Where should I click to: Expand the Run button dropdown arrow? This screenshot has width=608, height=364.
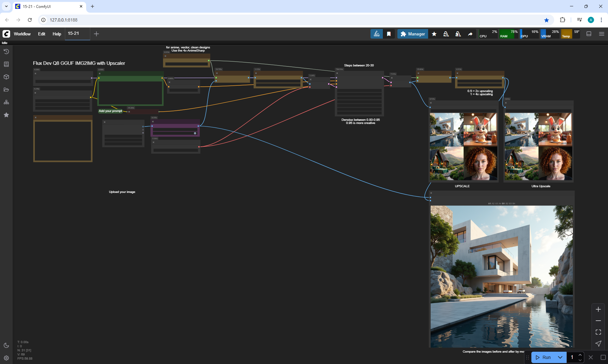tap(560, 357)
